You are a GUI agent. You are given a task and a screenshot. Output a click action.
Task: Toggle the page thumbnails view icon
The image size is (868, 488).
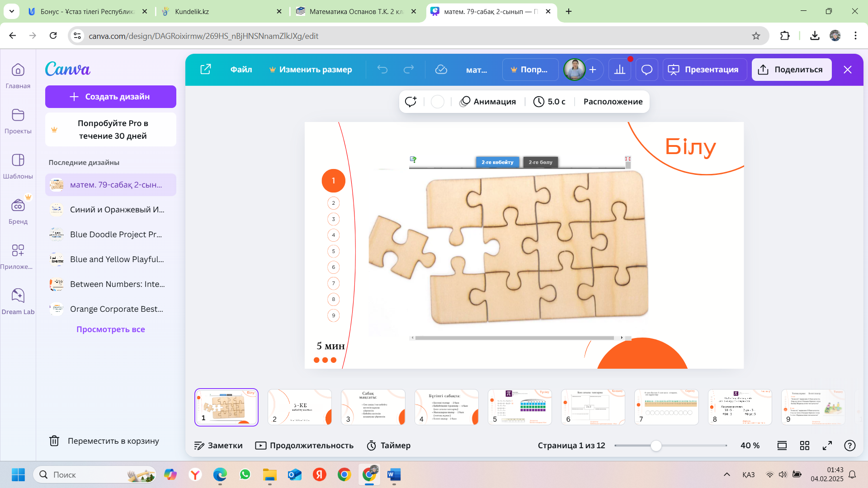pyautogui.click(x=782, y=446)
